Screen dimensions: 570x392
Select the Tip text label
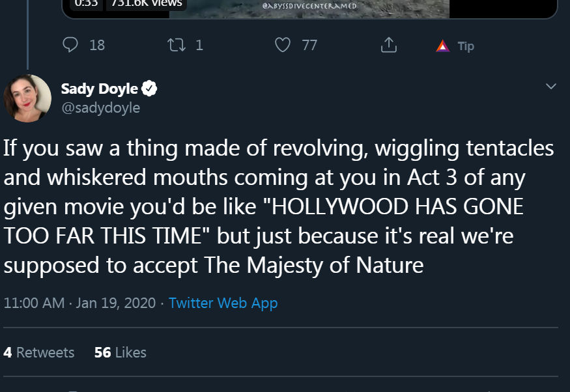click(466, 46)
